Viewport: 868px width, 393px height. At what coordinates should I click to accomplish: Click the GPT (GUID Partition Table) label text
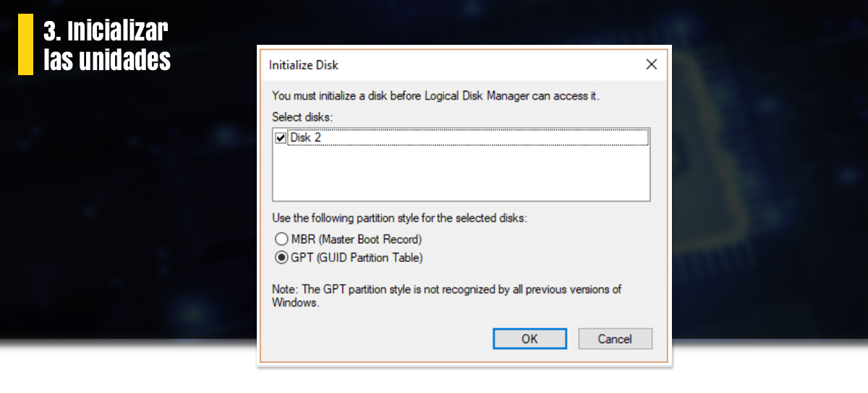click(x=357, y=257)
